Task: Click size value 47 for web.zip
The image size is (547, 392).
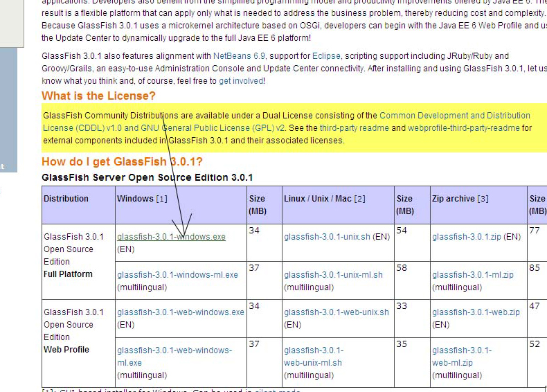Action: 535,306
